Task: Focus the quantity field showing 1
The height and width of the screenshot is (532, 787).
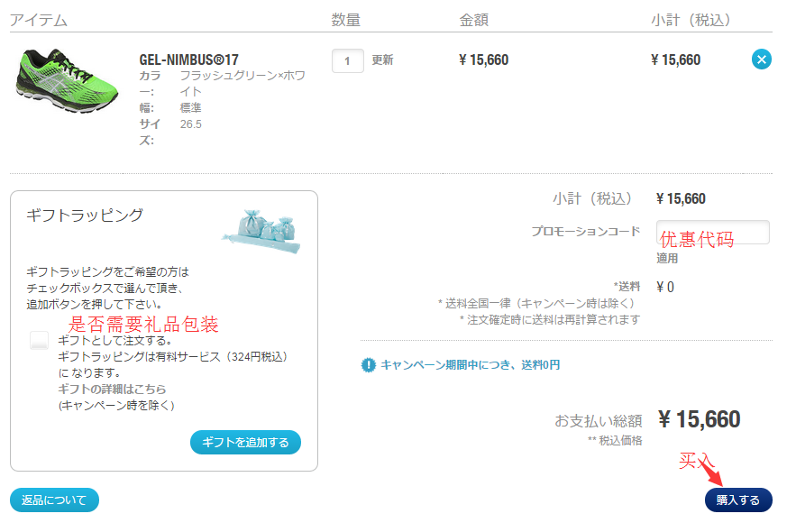Action: pos(347,60)
